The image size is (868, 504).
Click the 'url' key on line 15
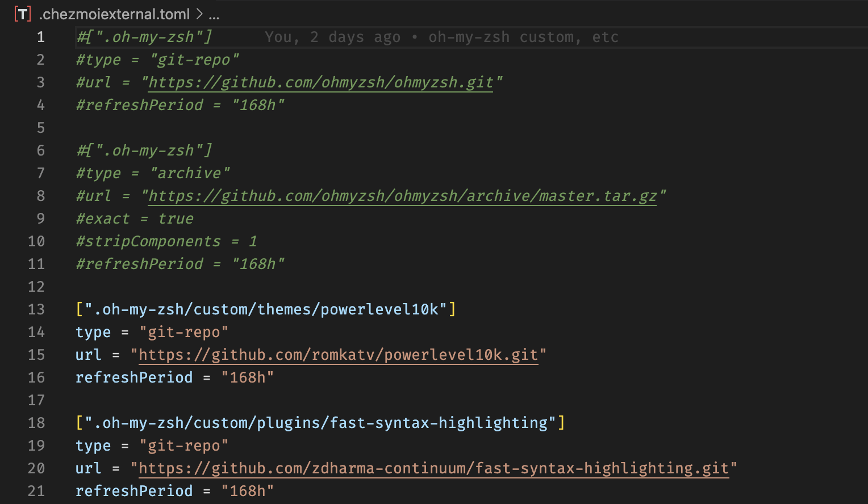[x=89, y=355]
